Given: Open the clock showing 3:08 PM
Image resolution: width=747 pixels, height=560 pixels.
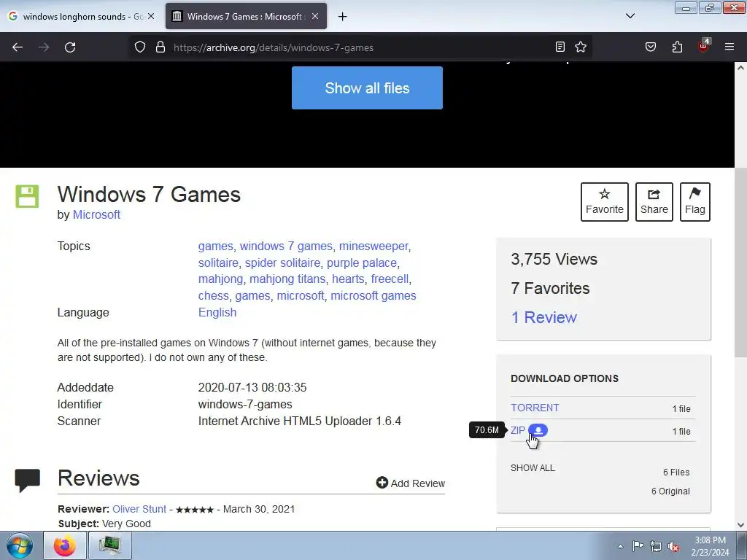Looking at the screenshot, I should click(x=710, y=546).
